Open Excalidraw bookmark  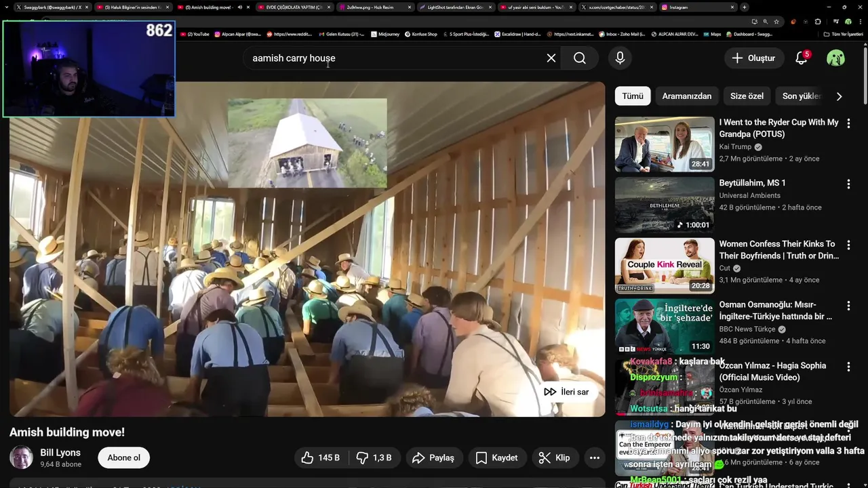[517, 34]
